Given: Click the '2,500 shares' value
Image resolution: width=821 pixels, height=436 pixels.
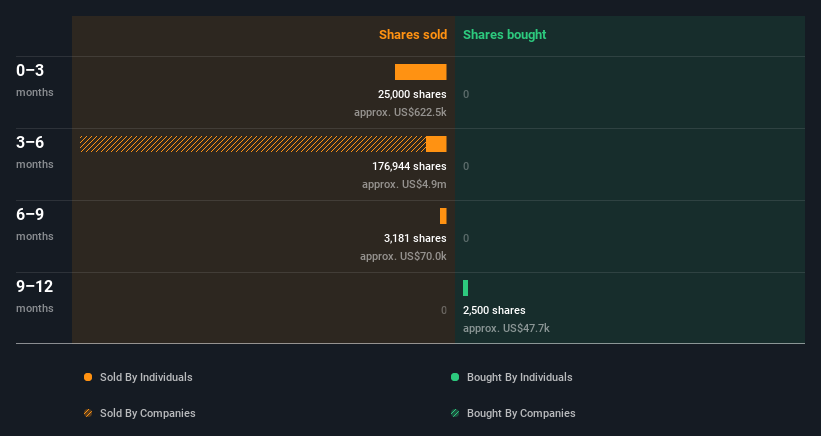Looking at the screenshot, I should pos(494,310).
